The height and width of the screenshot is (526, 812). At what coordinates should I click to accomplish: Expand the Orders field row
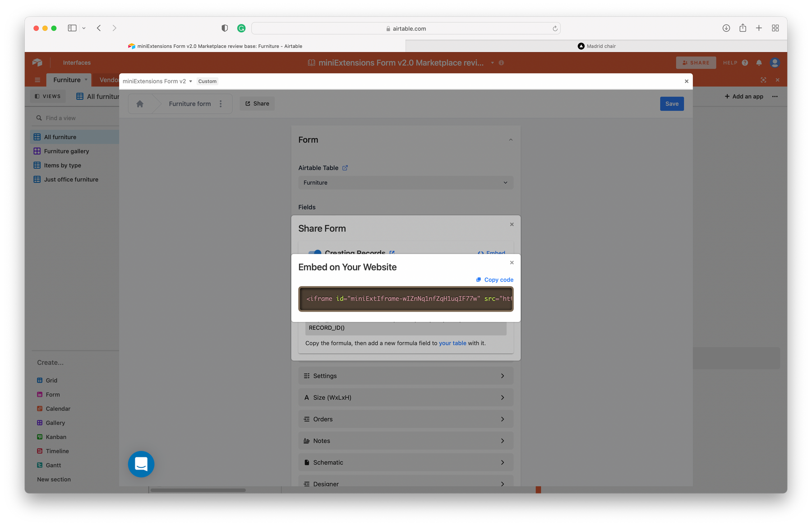pyautogui.click(x=406, y=419)
